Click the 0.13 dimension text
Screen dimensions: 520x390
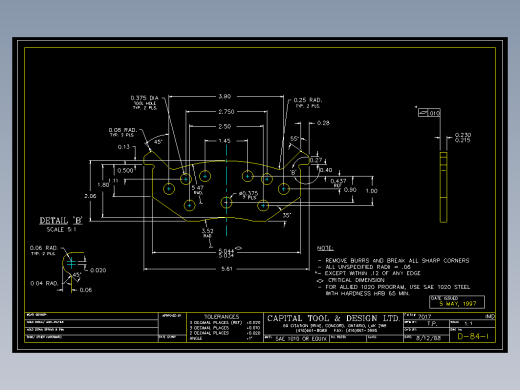124,147
